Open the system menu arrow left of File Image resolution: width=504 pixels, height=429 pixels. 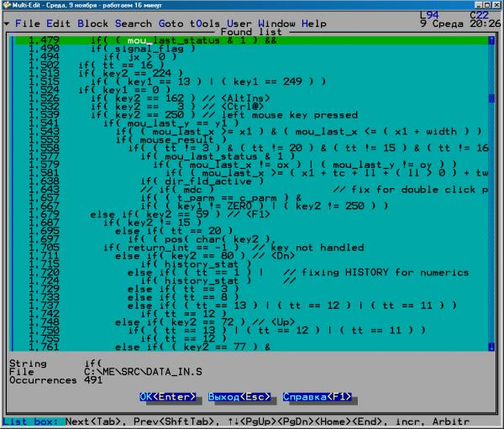click(x=7, y=24)
